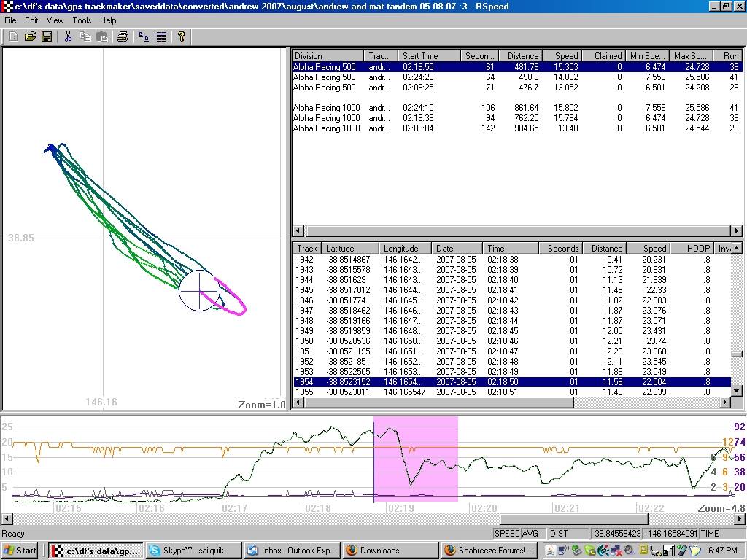Click the New document toolbar icon
747x560 pixels.
pos(13,36)
